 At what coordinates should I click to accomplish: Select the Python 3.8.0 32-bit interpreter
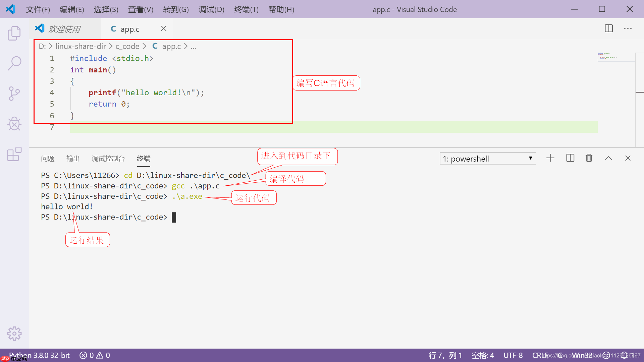(x=39, y=355)
